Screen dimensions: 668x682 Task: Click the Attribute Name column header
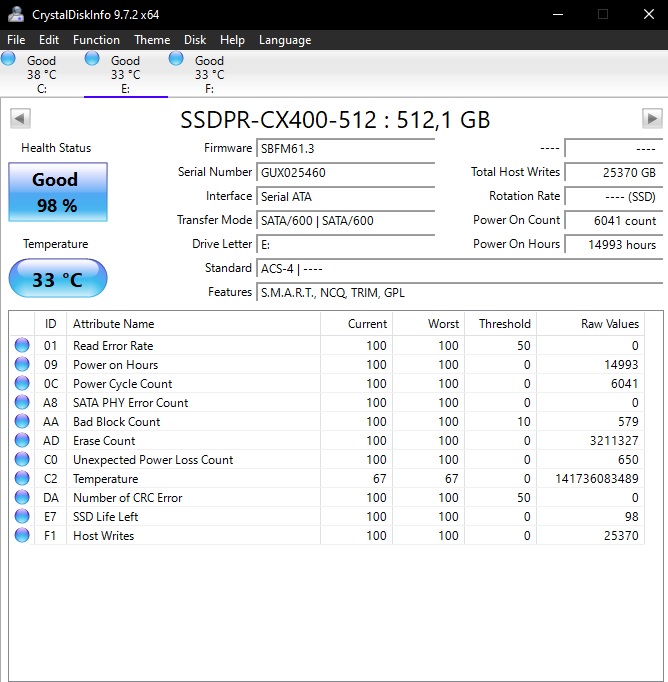(194, 324)
